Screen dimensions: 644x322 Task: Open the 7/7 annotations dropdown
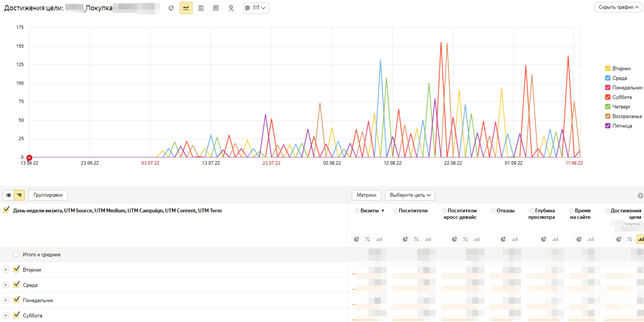pyautogui.click(x=256, y=8)
